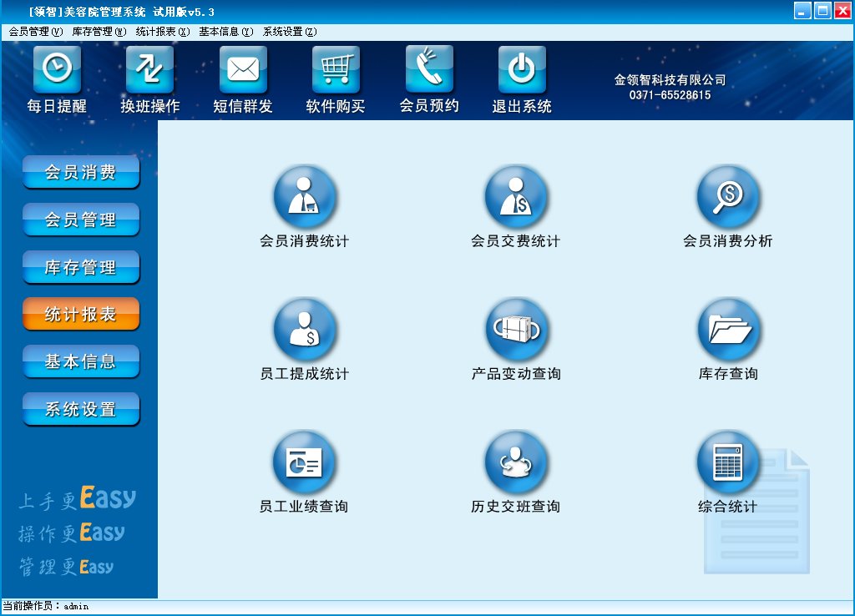Click the 员工业绩查询 icon
Screen dimensions: 855x616
304,463
